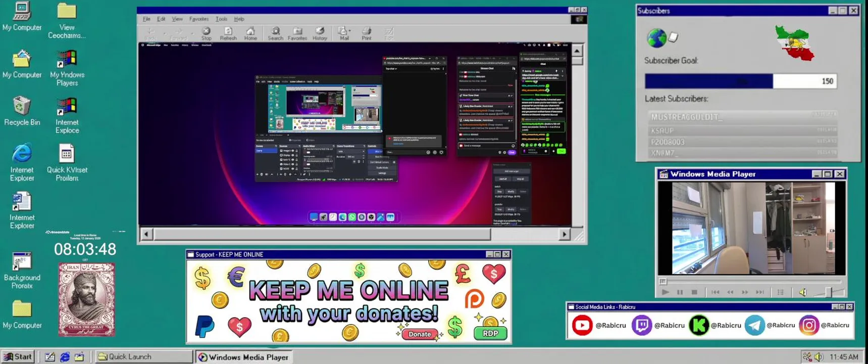868x364 pixels.
Task: Click the Back toolbar button
Action: click(x=150, y=34)
